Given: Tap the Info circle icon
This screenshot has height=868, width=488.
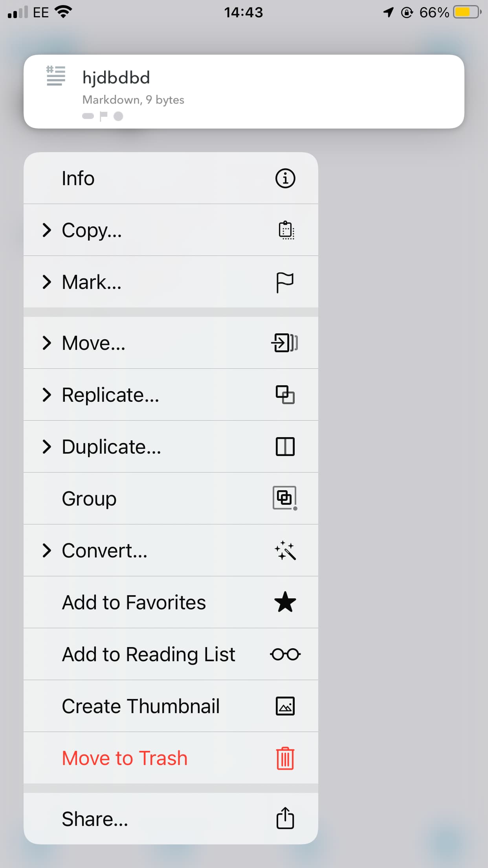Looking at the screenshot, I should click(285, 178).
